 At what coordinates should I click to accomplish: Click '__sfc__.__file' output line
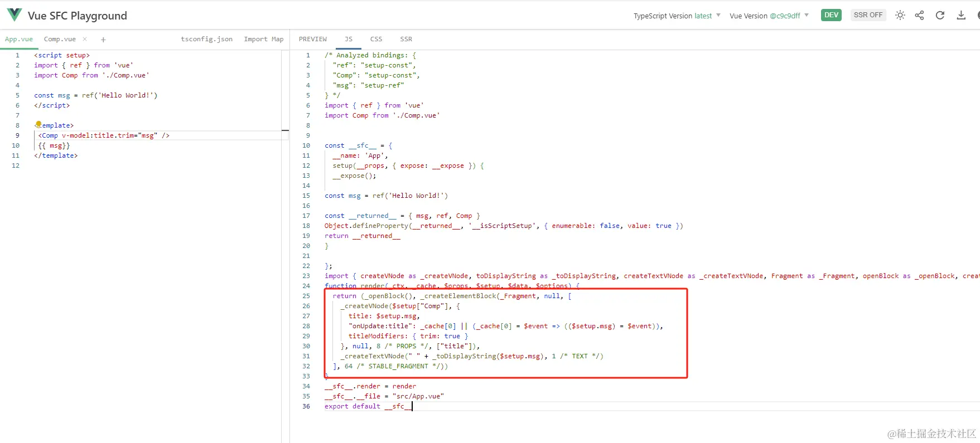click(384, 396)
